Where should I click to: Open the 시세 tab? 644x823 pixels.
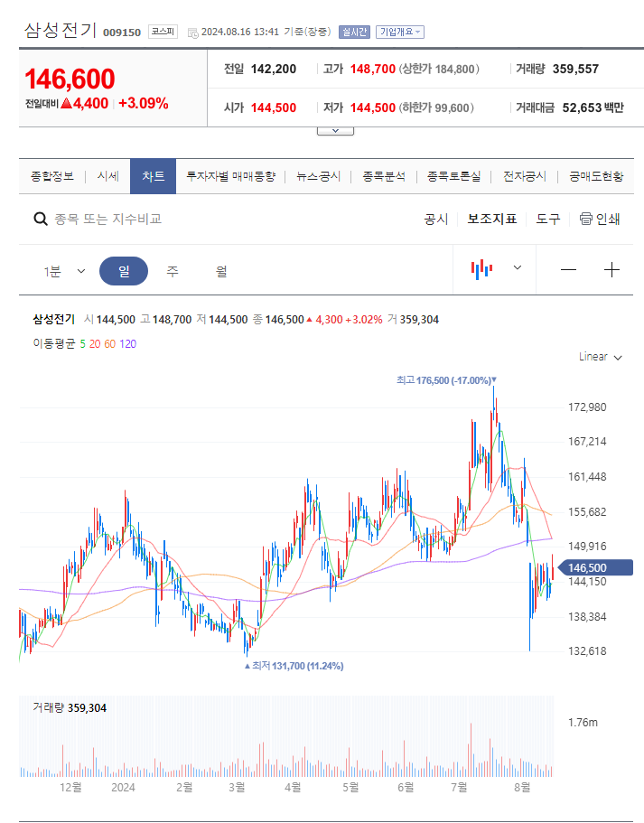(108, 176)
